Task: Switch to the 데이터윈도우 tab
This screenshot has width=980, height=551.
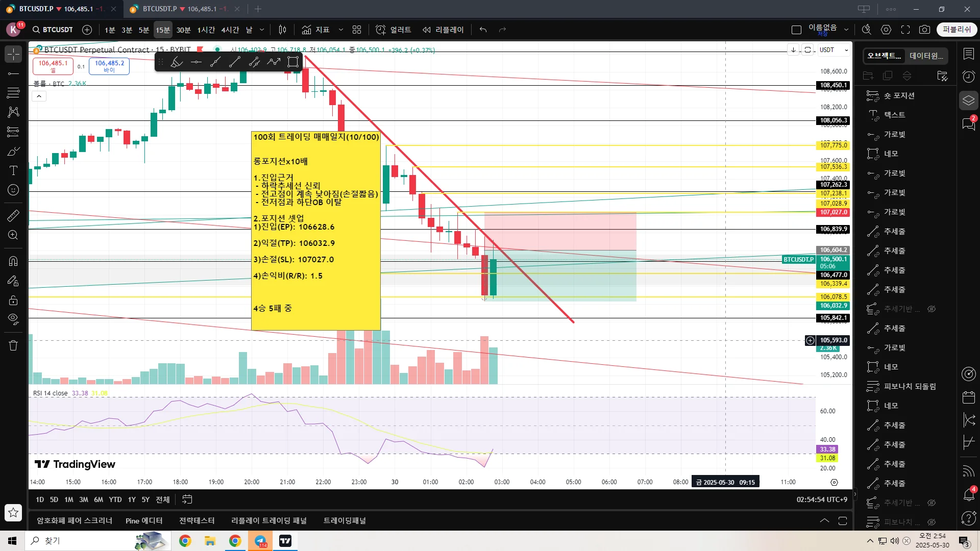Action: pos(926,56)
